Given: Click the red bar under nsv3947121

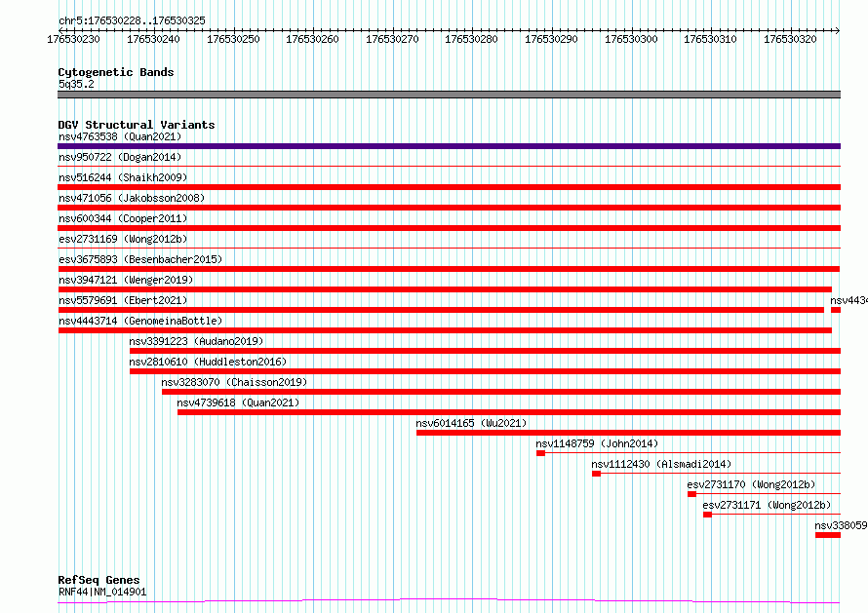Looking at the screenshot, I should coord(445,289).
